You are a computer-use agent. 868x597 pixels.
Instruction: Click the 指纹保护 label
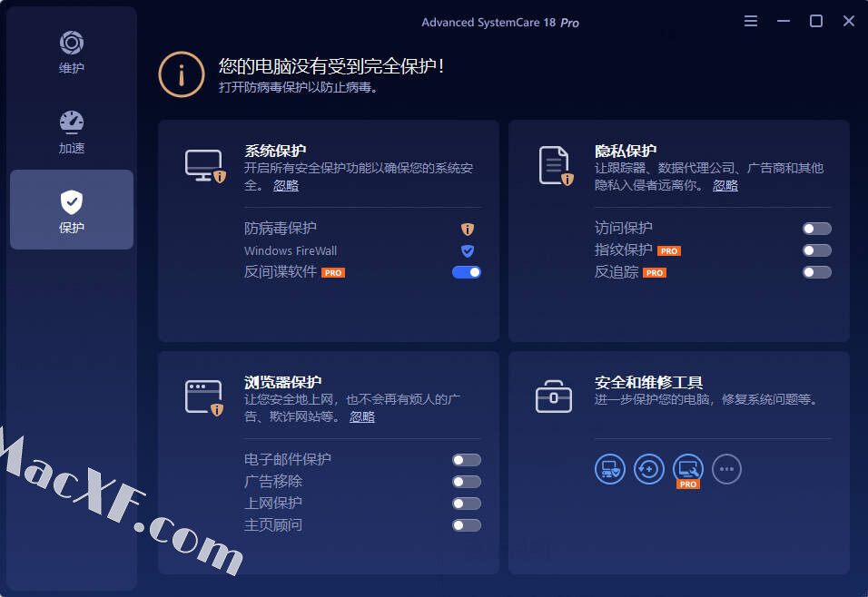coord(624,250)
